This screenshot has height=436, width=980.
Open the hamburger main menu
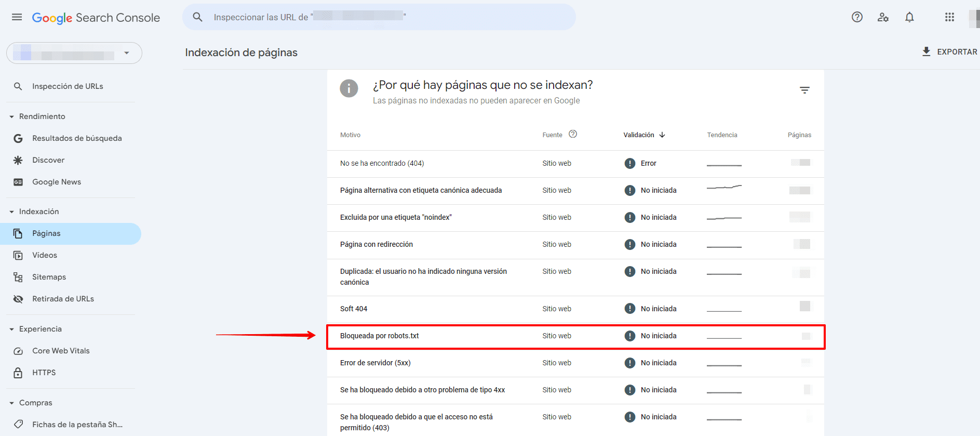pyautogui.click(x=17, y=17)
